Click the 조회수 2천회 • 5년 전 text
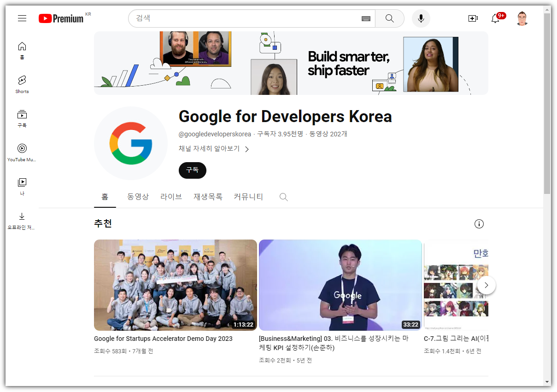Viewport: 557px width, 392px height. pos(285,360)
